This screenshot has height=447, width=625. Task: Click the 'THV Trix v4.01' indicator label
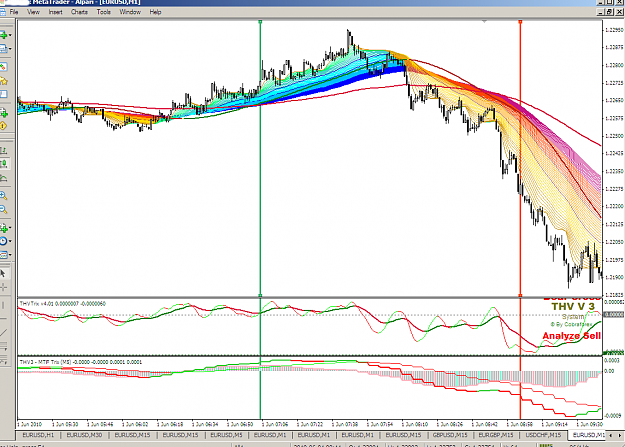(x=63, y=304)
